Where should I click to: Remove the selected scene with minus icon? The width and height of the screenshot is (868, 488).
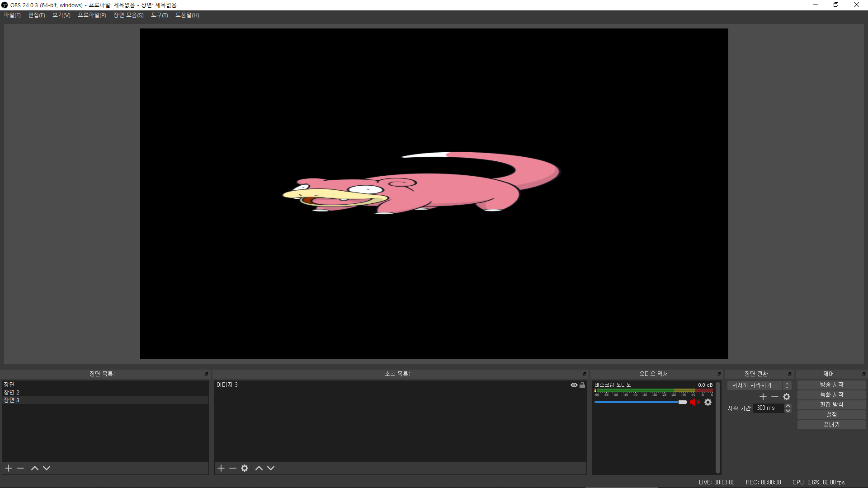click(20, 468)
